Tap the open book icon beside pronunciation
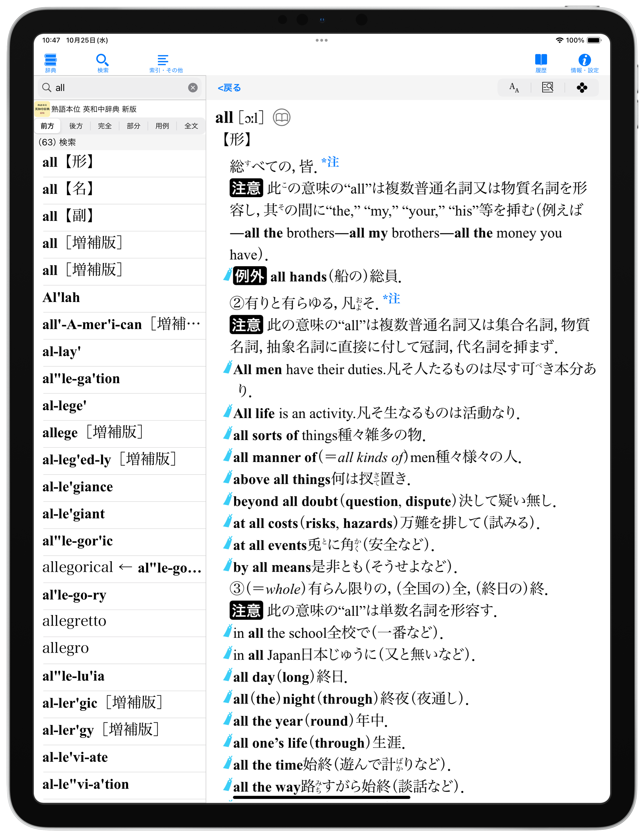 point(281,117)
